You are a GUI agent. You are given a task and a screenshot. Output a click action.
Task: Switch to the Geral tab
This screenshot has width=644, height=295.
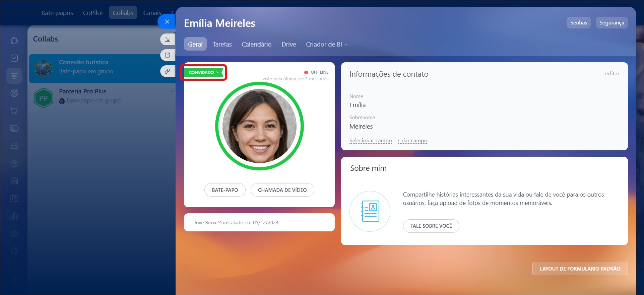pos(195,44)
